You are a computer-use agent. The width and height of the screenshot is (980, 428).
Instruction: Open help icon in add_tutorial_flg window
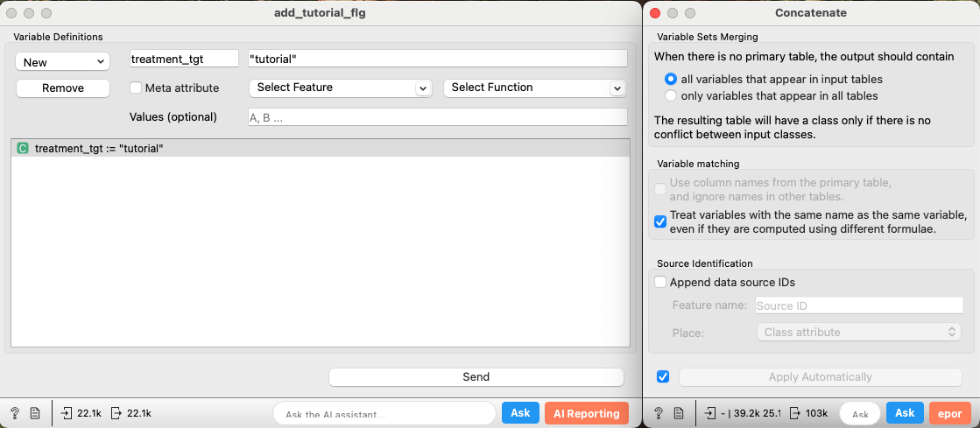(14, 413)
